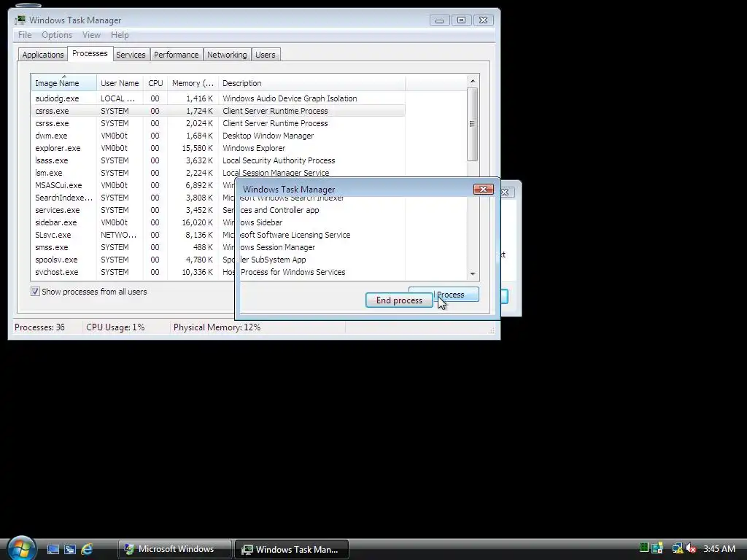Viewport: 747px width, 560px height.
Task: Click the CPU Usage: 1% status entry
Action: pyautogui.click(x=115, y=327)
